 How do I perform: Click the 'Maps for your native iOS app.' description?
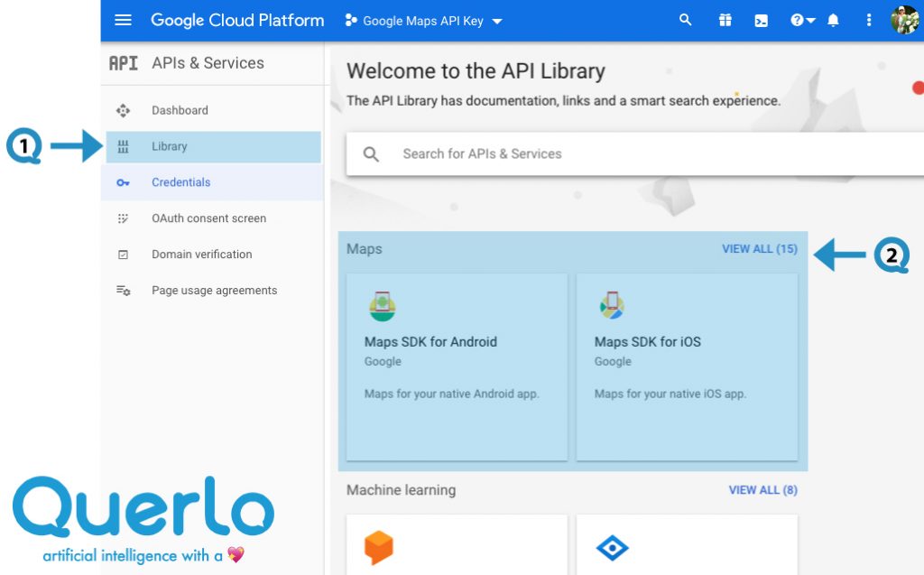pos(670,394)
